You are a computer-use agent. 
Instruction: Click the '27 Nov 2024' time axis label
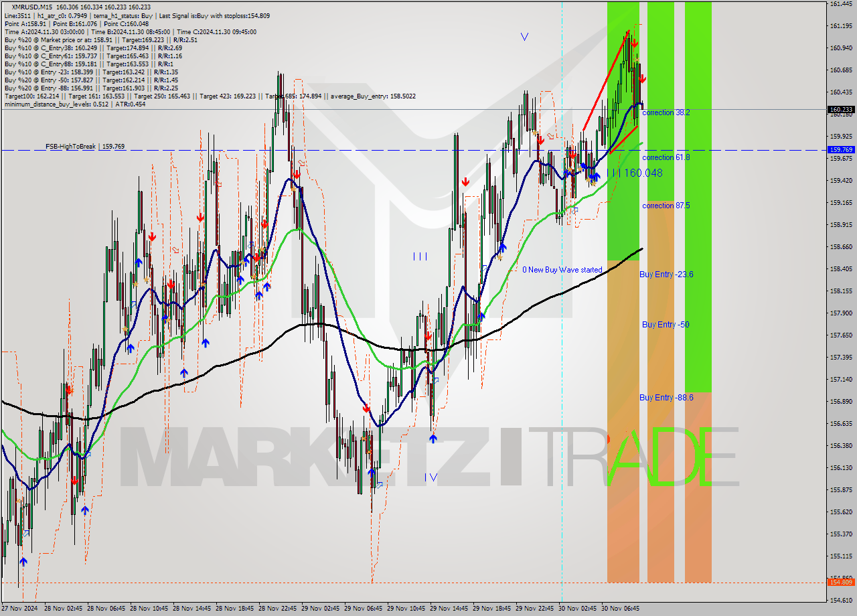[21, 609]
